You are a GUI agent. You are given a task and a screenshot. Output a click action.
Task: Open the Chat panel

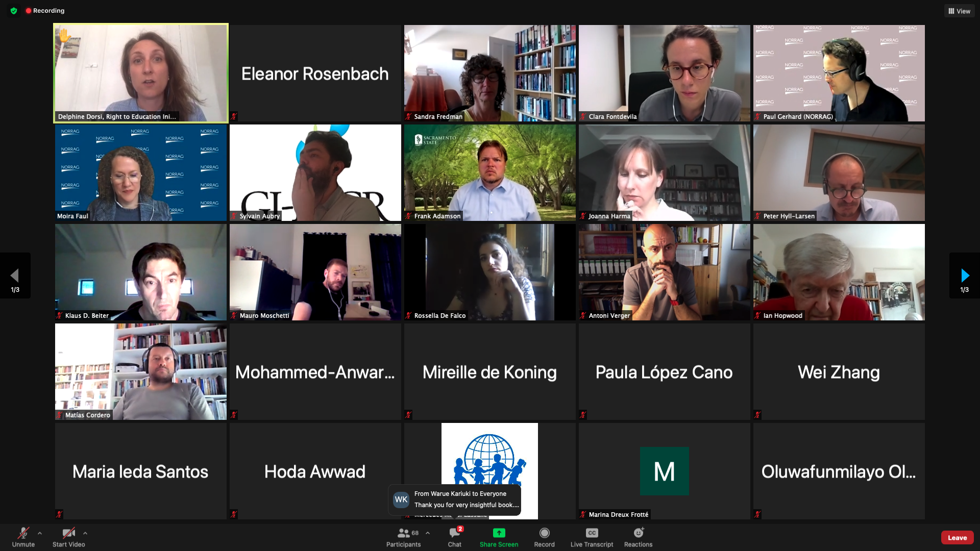click(455, 537)
